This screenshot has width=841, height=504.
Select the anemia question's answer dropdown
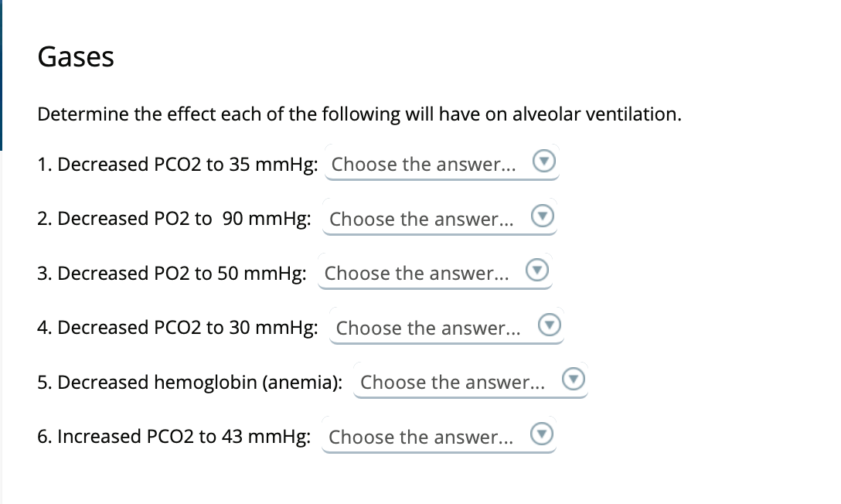coord(471,380)
